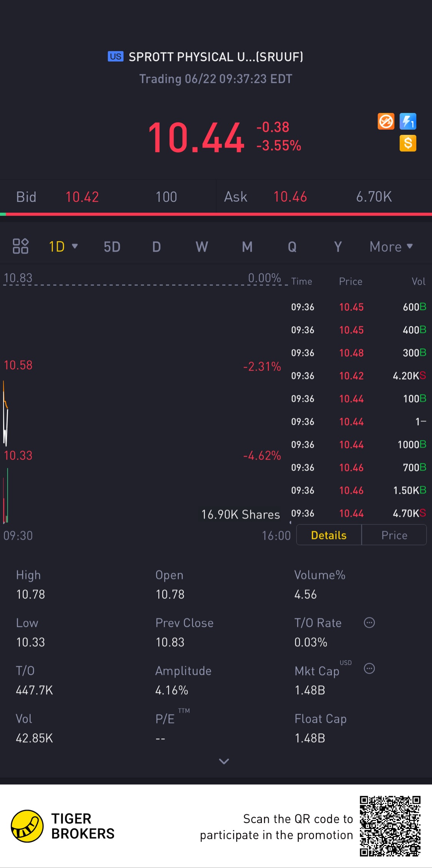Tap the yellow dollar sign icon

click(408, 143)
